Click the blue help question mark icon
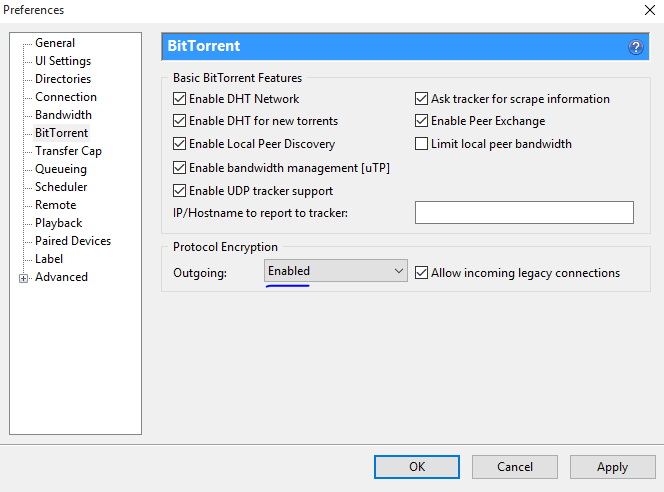The width and height of the screenshot is (664, 492). [x=635, y=47]
